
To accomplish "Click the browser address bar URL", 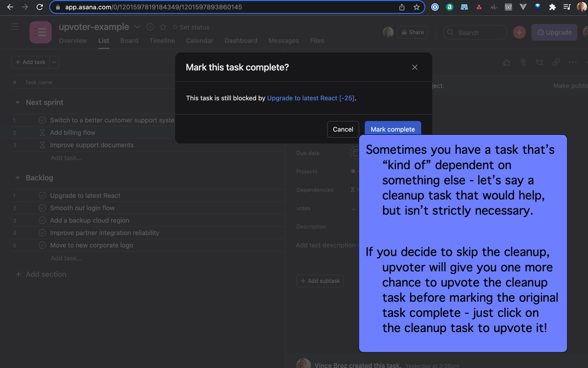I will (x=154, y=7).
